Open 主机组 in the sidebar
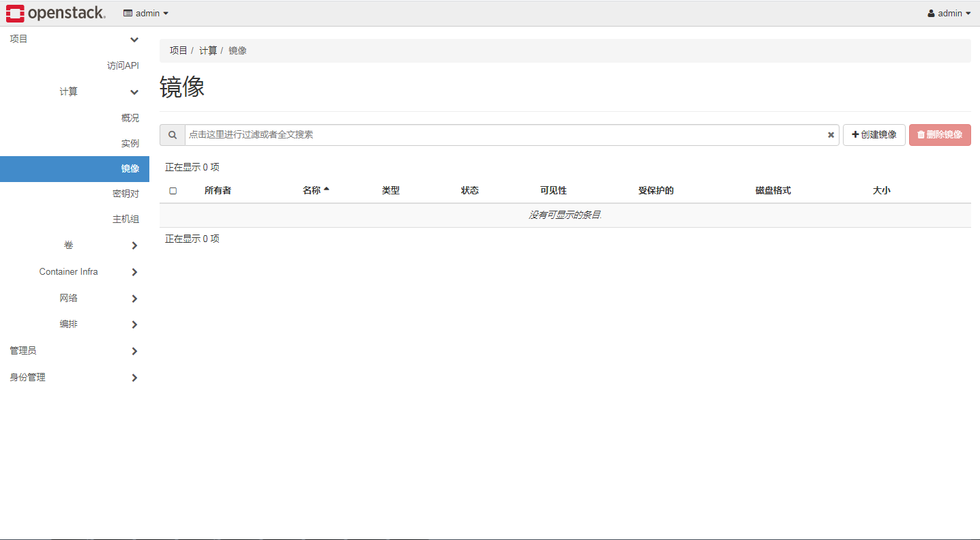This screenshot has width=980, height=540. tap(125, 219)
